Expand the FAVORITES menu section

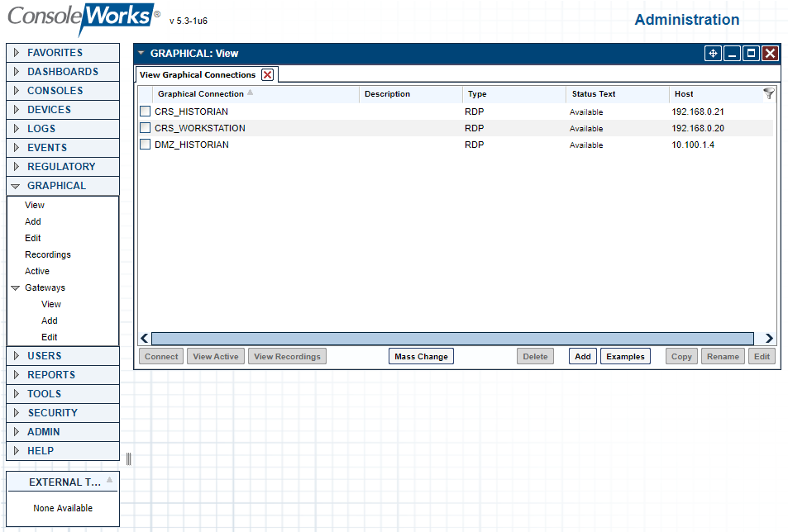[x=63, y=53]
